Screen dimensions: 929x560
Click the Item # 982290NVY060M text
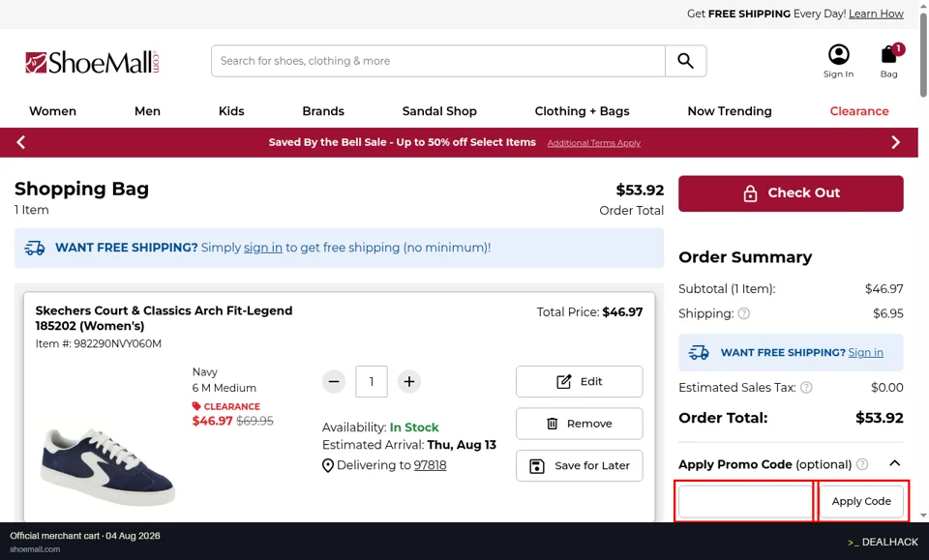coord(99,344)
